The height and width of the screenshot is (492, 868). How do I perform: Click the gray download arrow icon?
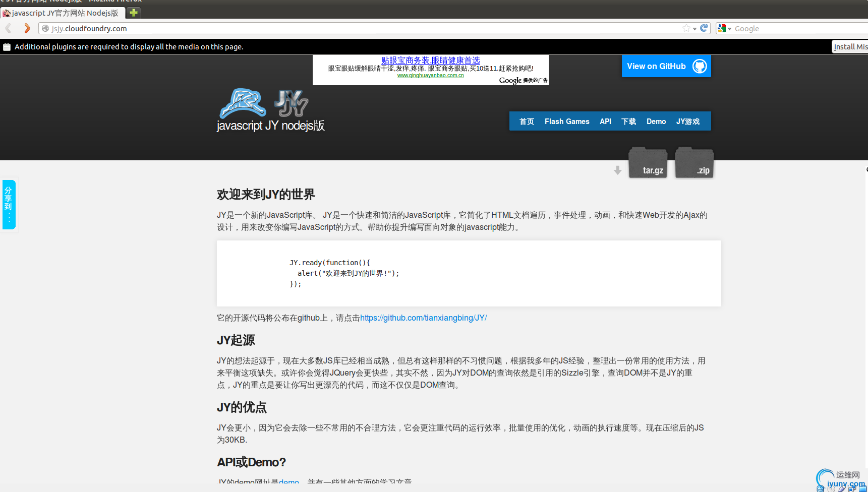click(x=618, y=170)
